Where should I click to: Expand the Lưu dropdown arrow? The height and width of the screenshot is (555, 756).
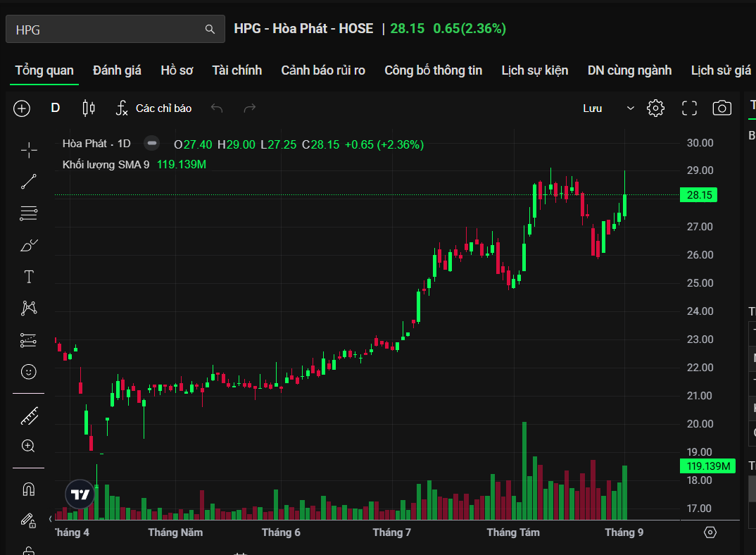(x=630, y=108)
